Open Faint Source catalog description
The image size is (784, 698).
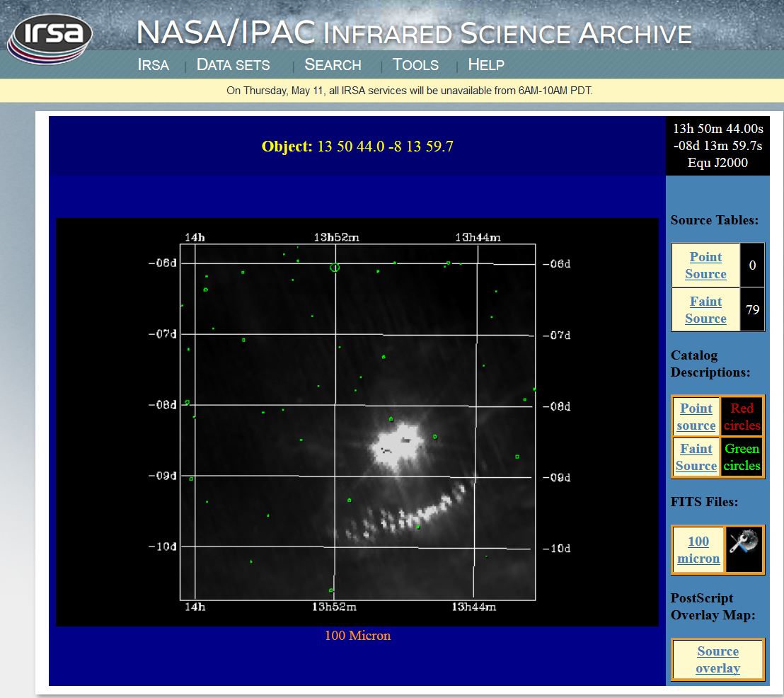click(x=696, y=457)
